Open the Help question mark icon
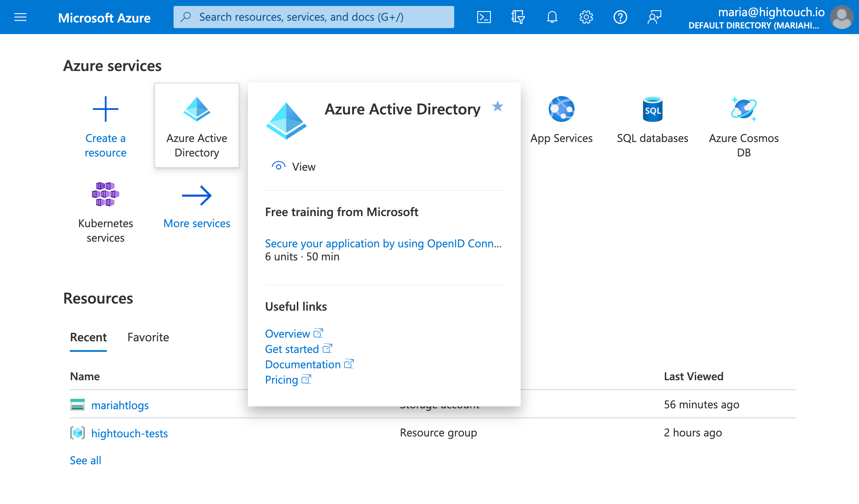Screen dimensions: 859x504 click(620, 17)
